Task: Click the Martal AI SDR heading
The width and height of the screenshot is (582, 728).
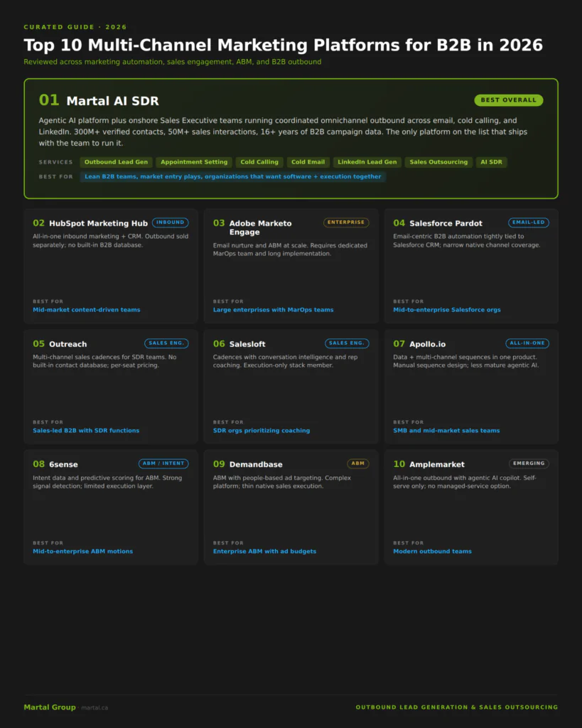Action: pos(112,101)
